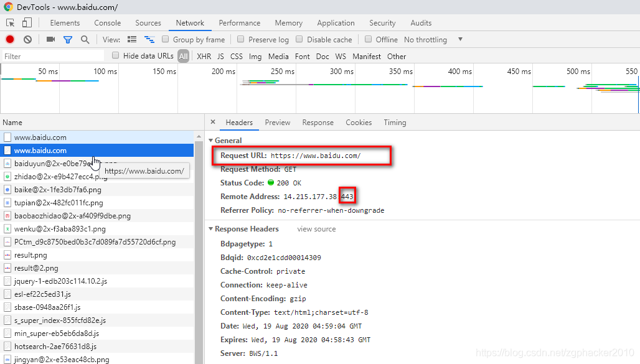Screen dimensions: 640x364
Task: Collapse the Response Headers section
Action: pyautogui.click(x=211, y=229)
